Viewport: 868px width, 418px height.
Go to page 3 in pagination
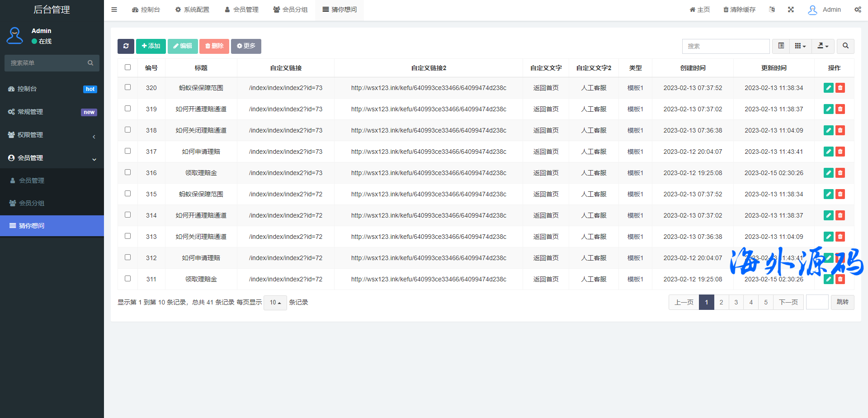[736, 302]
